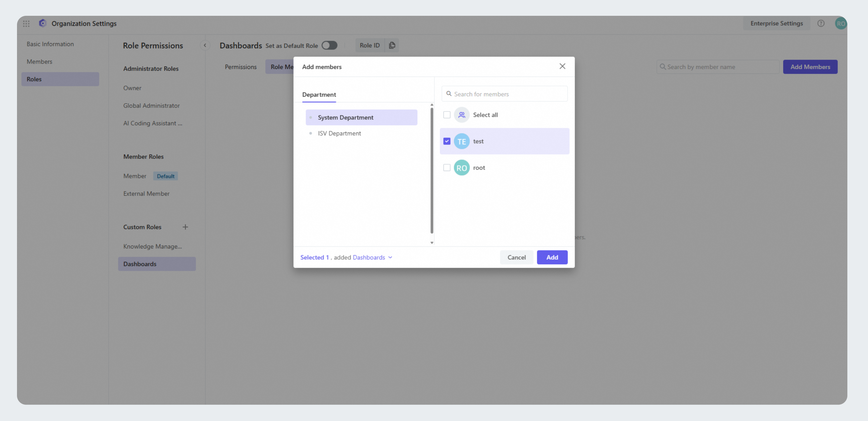
Task: Collapse the Role Permissions panel chevron
Action: pyautogui.click(x=205, y=45)
